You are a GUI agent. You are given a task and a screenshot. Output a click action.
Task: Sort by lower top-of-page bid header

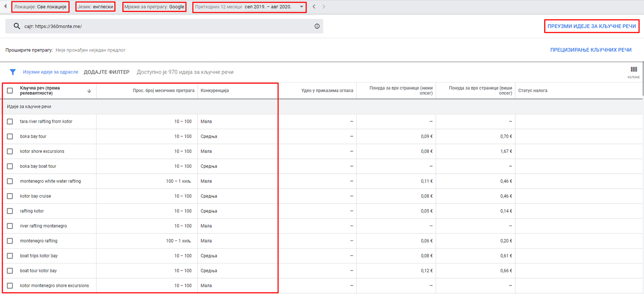tap(401, 90)
